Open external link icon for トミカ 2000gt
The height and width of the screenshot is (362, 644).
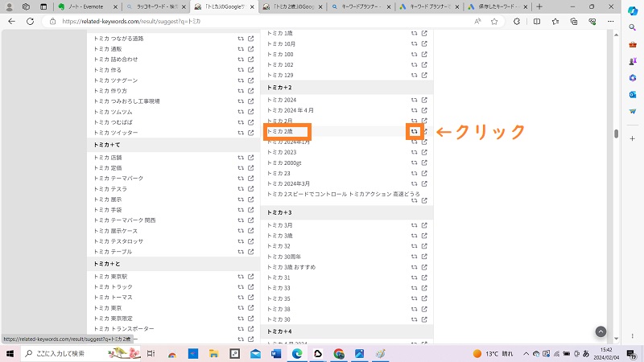point(424,162)
